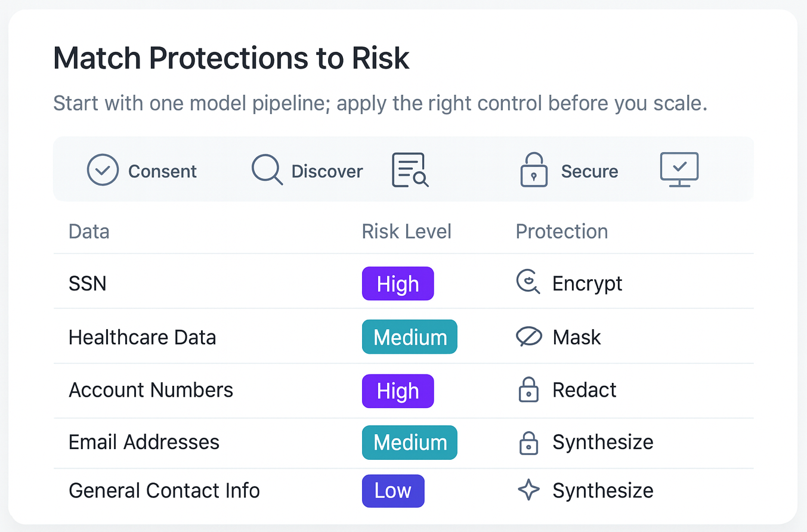
Task: Select the Discover step label
Action: click(327, 172)
